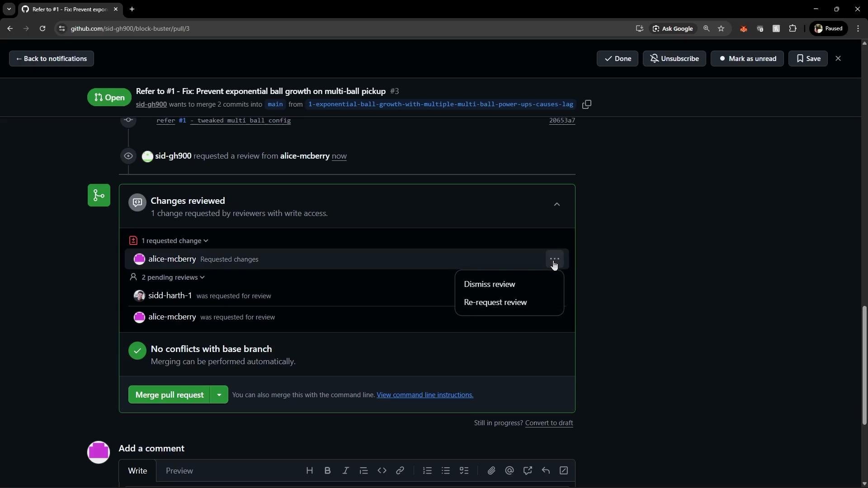
Task: Insert a task list
Action: point(464,471)
